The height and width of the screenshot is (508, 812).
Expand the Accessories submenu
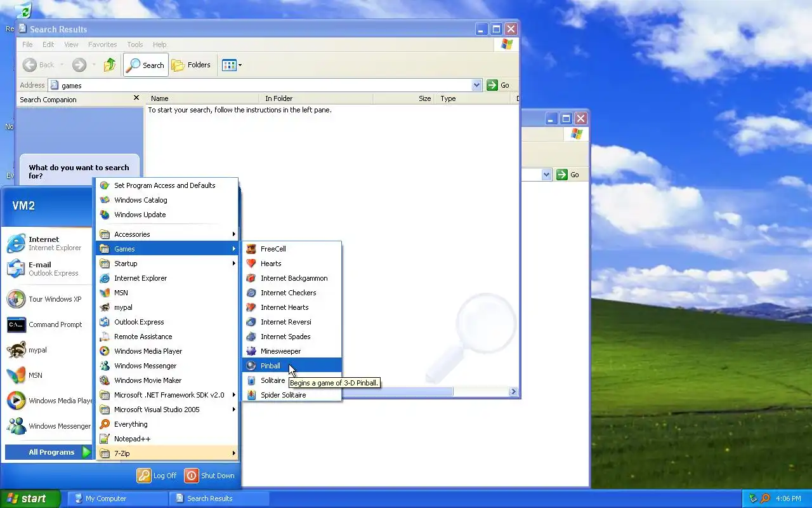(167, 234)
